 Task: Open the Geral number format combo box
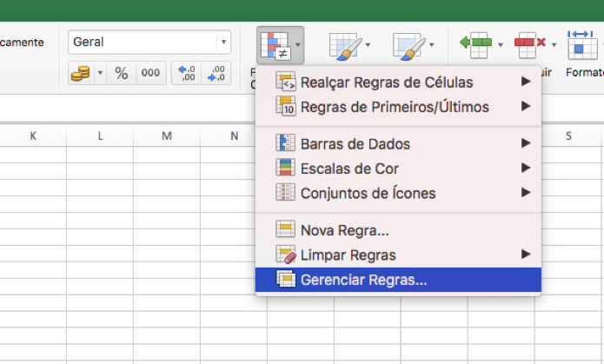click(149, 42)
